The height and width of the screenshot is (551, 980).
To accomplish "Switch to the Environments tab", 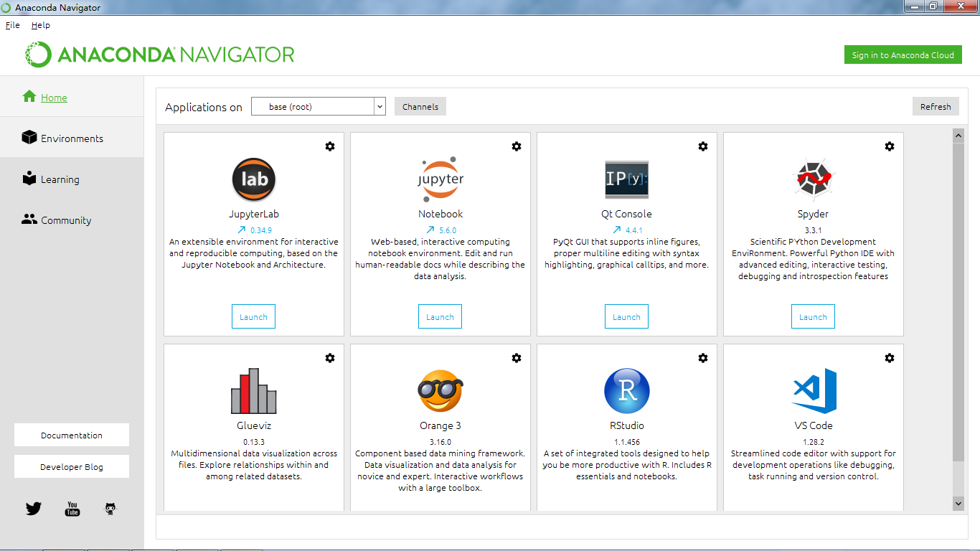I will tap(72, 138).
